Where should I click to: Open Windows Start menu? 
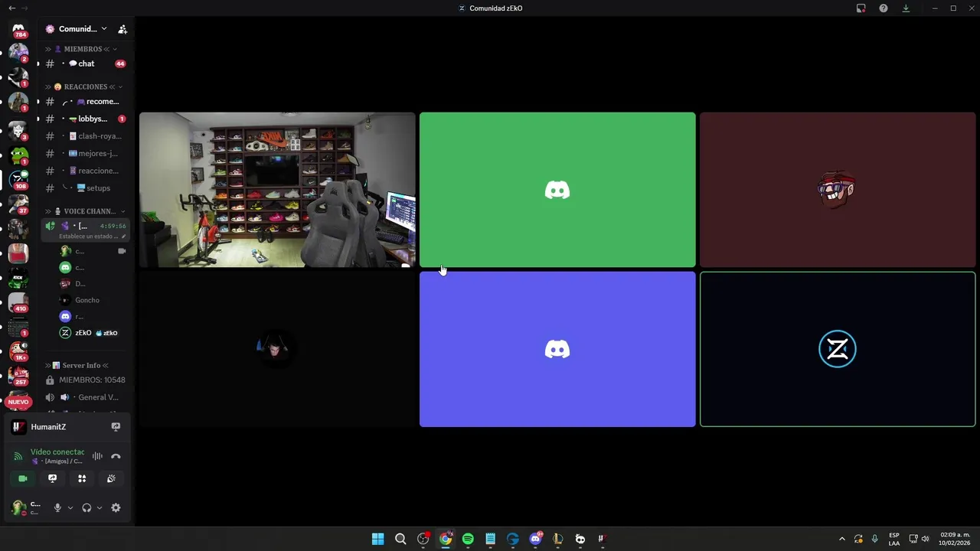pyautogui.click(x=377, y=539)
